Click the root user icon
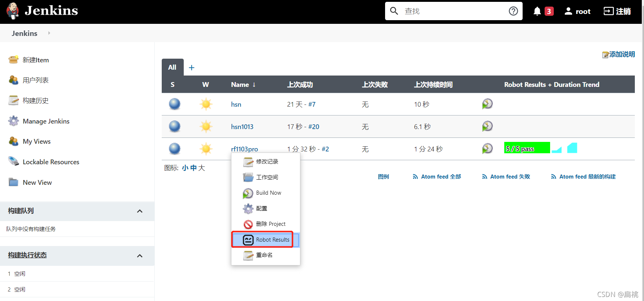The image size is (644, 301). pos(568,11)
